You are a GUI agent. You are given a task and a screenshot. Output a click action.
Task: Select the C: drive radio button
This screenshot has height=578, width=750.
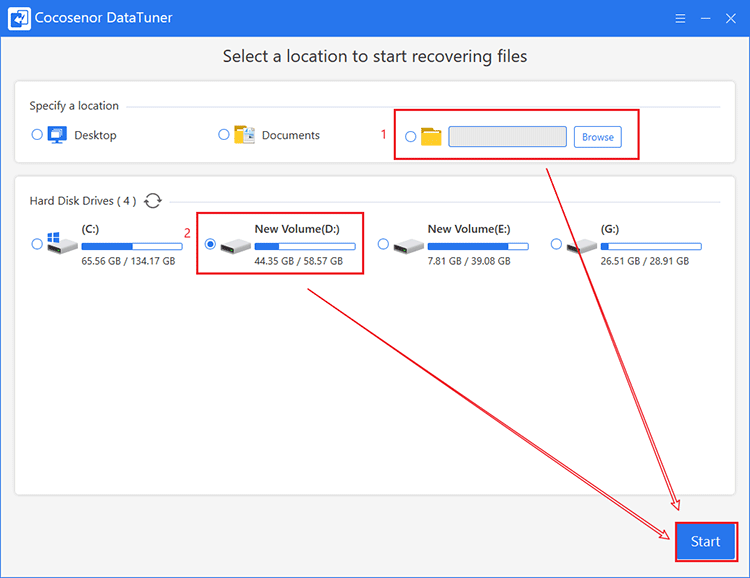(37, 244)
